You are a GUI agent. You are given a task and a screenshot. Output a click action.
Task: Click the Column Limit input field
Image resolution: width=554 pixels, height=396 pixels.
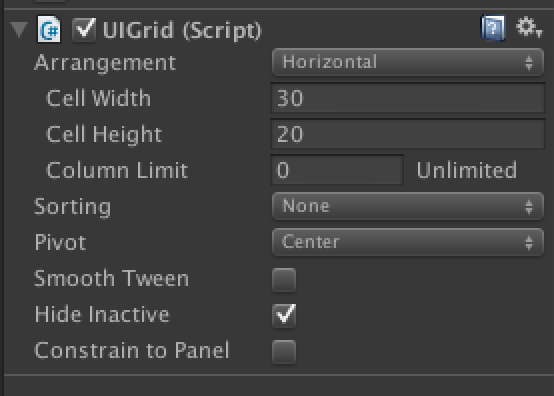337,170
